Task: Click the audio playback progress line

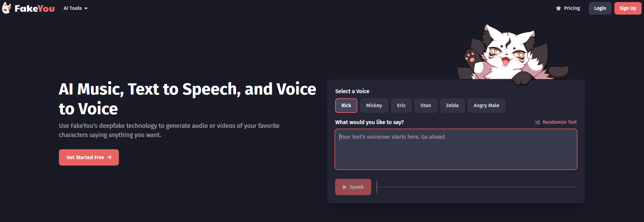Action: coord(477,187)
